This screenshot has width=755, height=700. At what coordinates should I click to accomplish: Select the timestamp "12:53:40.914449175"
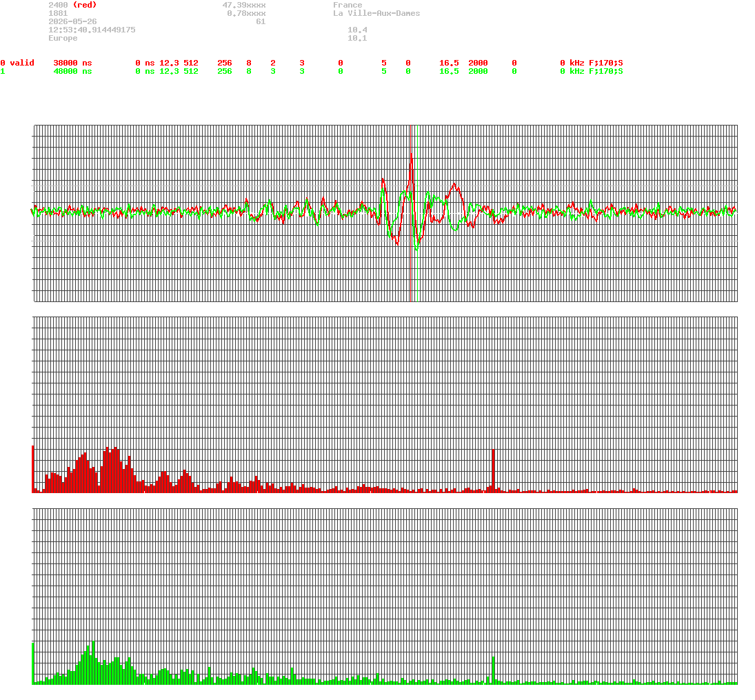[x=92, y=30]
